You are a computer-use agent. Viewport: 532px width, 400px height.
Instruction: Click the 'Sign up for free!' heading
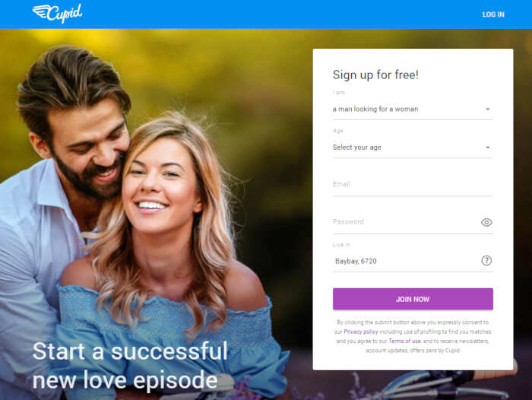point(375,75)
